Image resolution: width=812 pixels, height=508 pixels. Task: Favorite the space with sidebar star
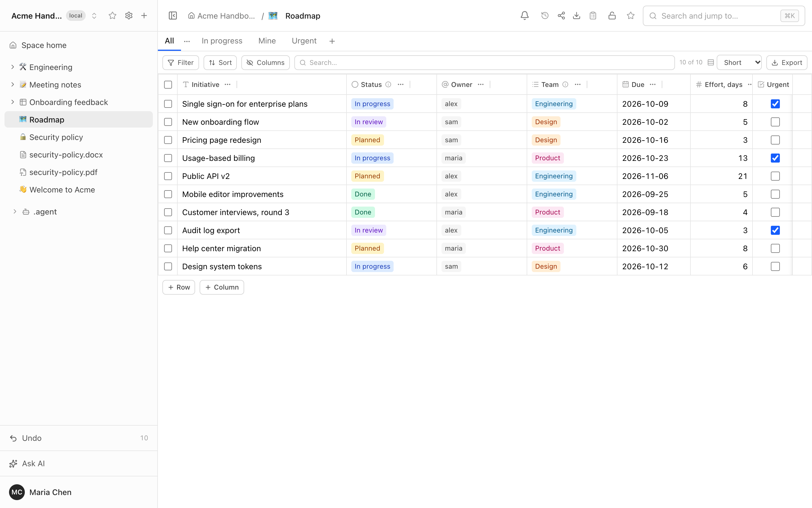coord(112,16)
